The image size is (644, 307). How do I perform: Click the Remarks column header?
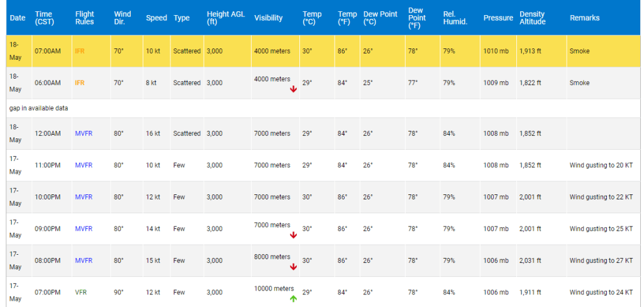click(x=585, y=18)
